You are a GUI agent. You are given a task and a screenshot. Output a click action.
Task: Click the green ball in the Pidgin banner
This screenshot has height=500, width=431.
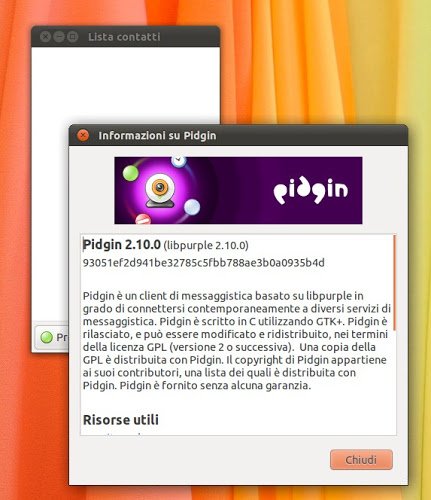130,173
